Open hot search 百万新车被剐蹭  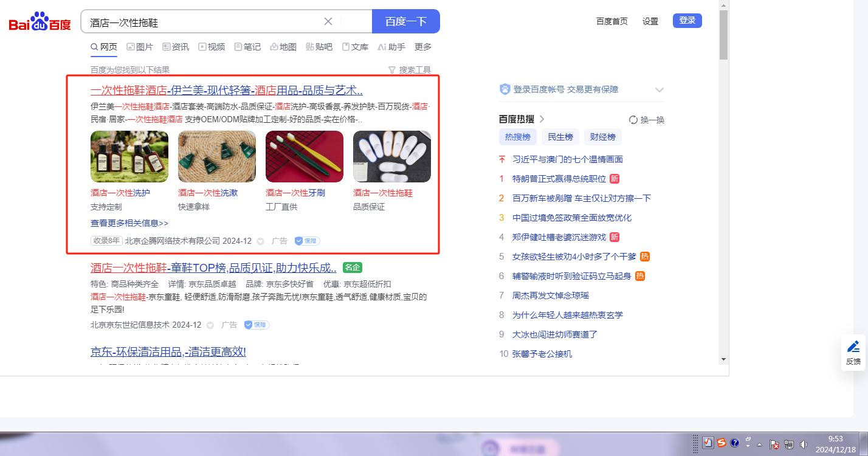pyautogui.click(x=582, y=198)
